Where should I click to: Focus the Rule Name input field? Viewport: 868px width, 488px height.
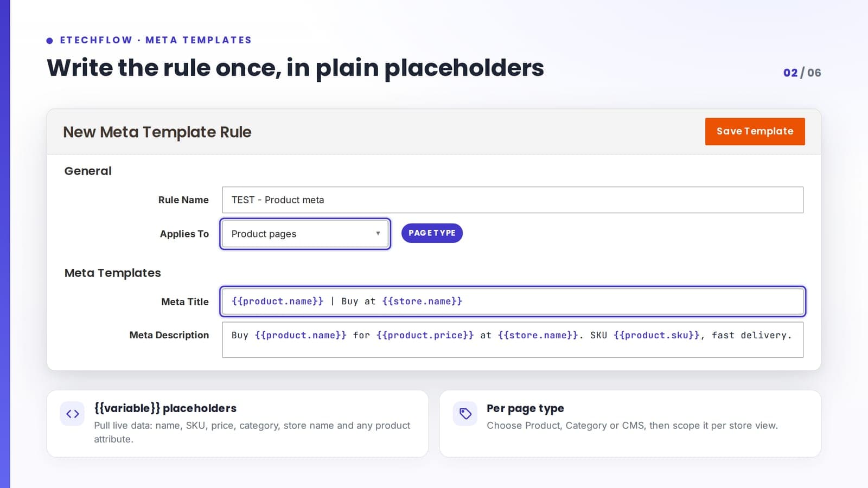(x=513, y=200)
